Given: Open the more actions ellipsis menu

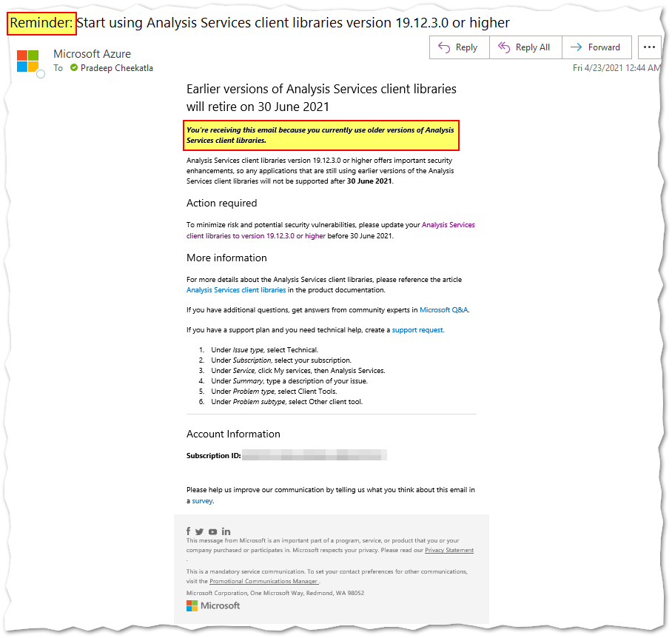Looking at the screenshot, I should click(x=649, y=47).
